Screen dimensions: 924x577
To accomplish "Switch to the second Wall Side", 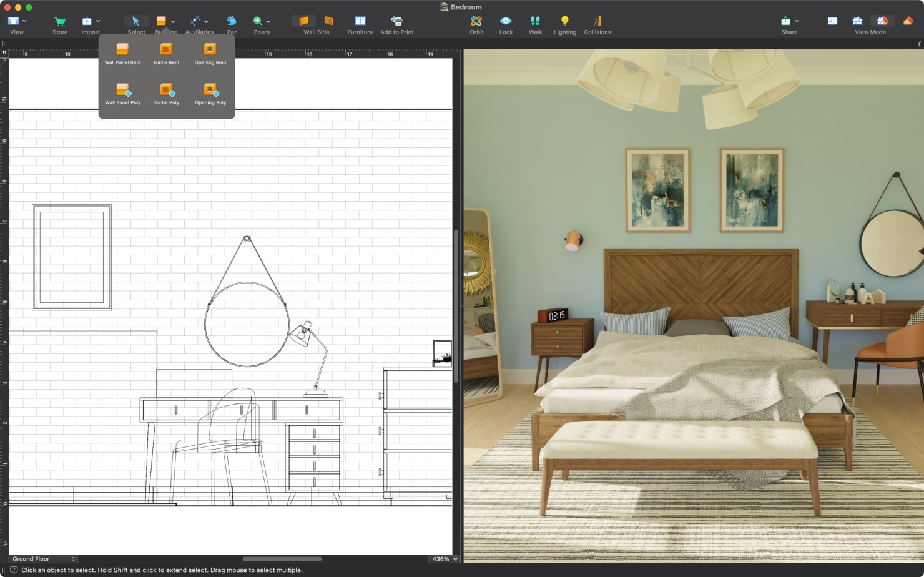I will [329, 21].
